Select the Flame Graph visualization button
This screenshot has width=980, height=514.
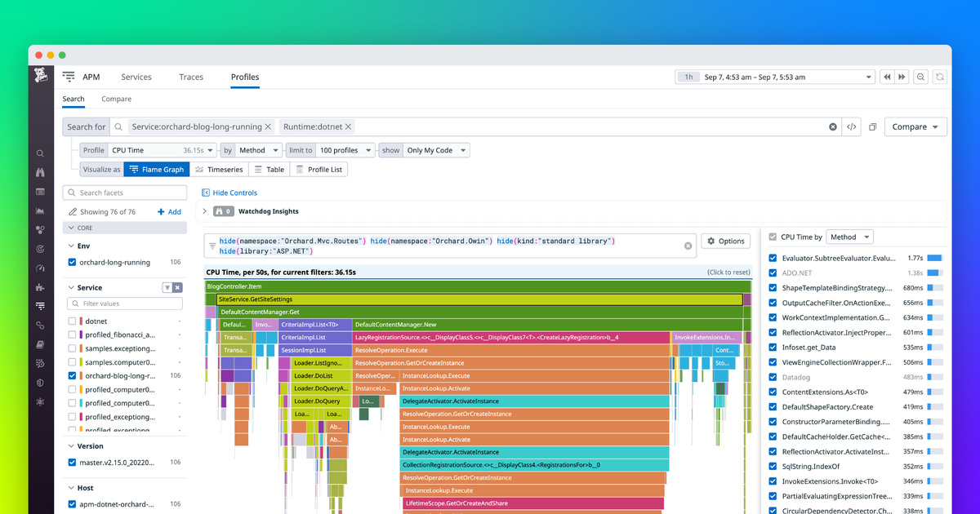tap(157, 170)
